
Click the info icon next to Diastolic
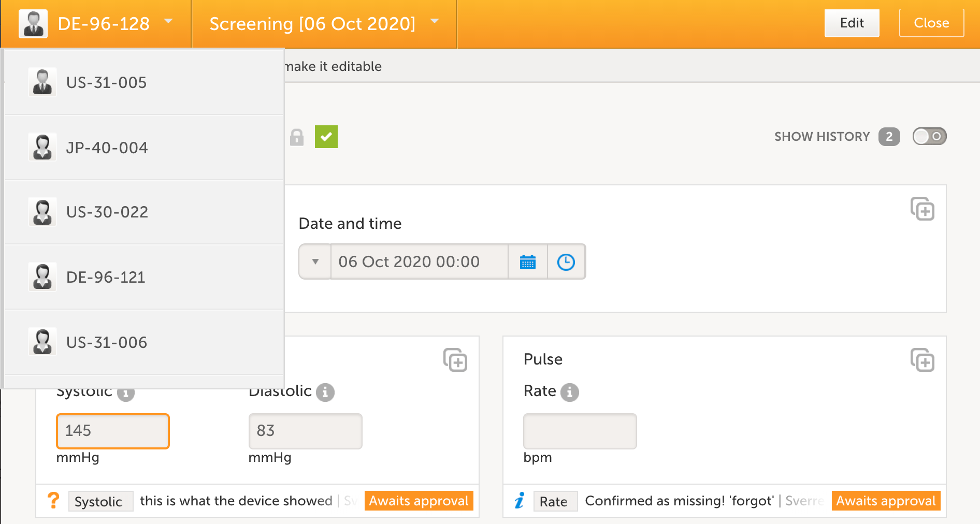pos(325,392)
